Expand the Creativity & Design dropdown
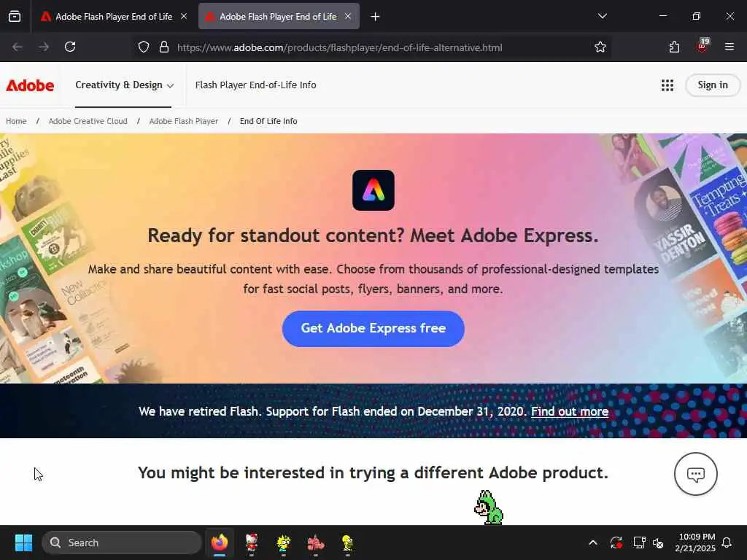 coord(124,85)
